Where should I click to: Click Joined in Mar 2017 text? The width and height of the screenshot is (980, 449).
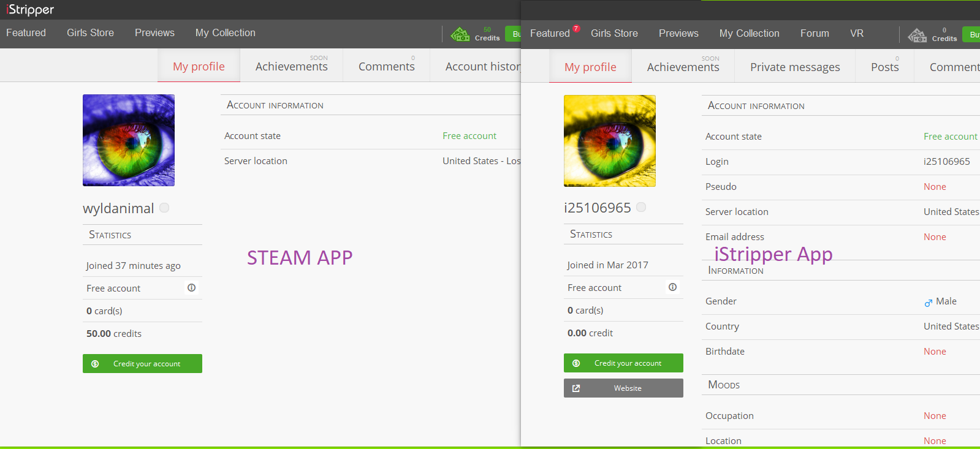(607, 265)
